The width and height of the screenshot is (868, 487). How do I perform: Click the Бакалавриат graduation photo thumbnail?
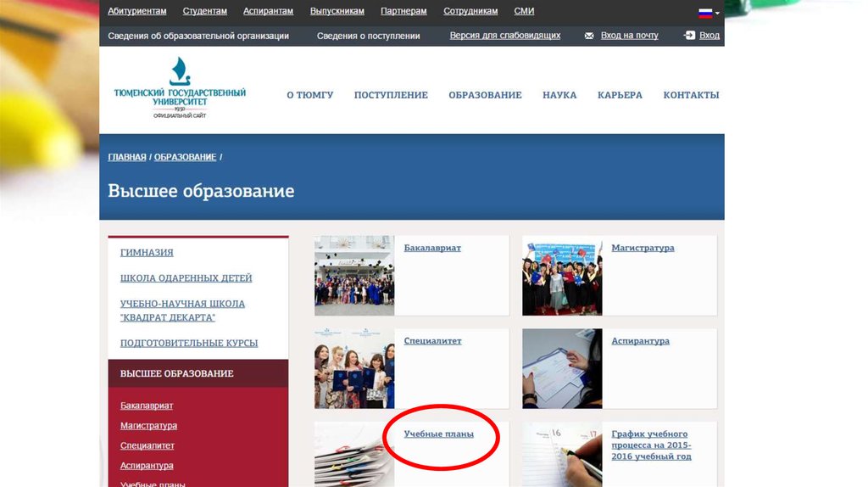pyautogui.click(x=353, y=276)
